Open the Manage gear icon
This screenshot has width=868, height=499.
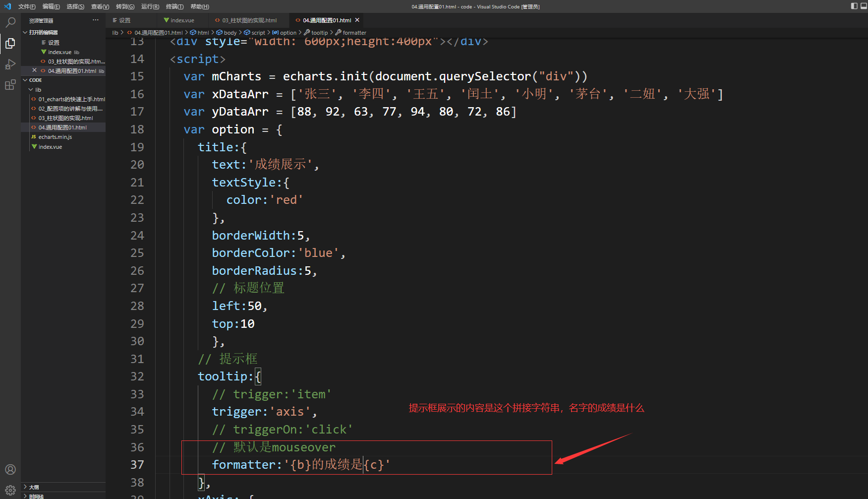[x=10, y=490]
